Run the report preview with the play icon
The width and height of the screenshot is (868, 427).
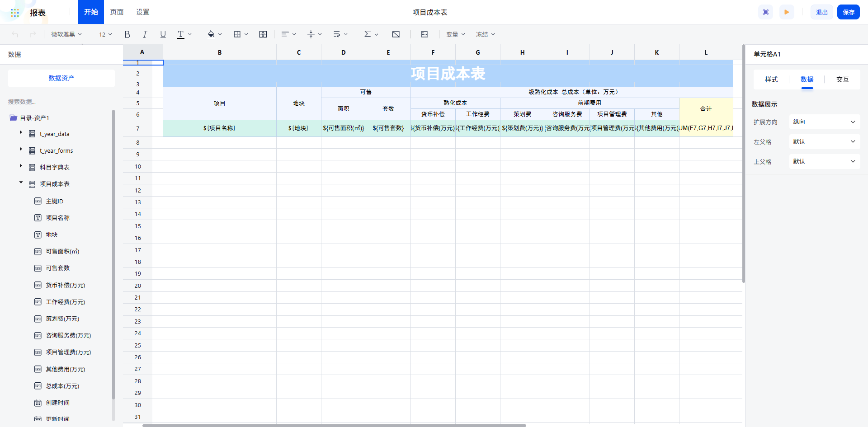tap(787, 12)
